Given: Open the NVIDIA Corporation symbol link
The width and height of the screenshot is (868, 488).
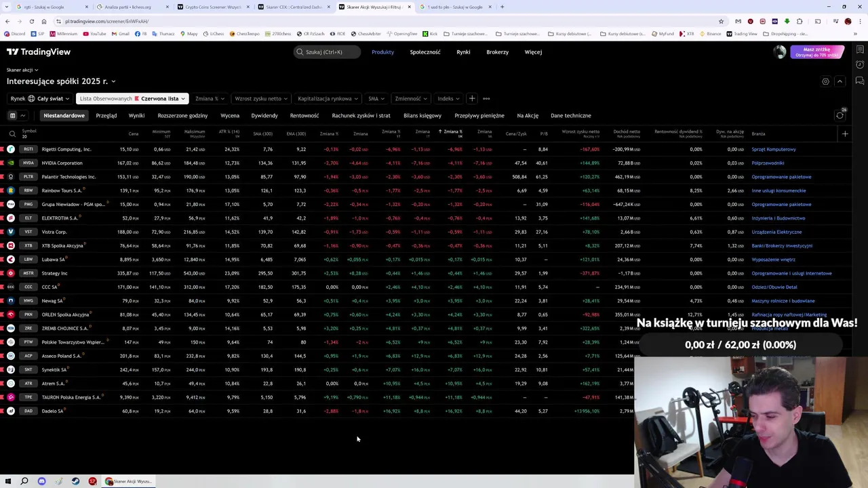Looking at the screenshot, I should (x=62, y=163).
